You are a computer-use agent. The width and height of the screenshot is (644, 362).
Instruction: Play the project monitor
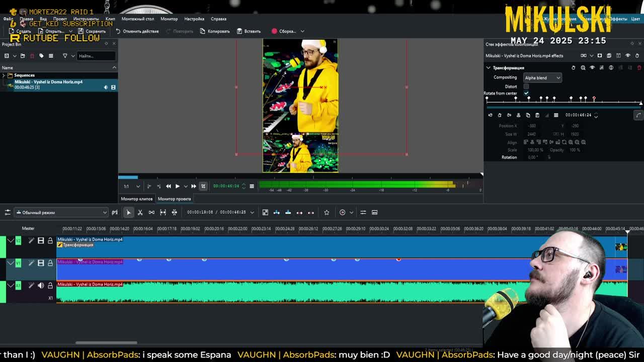coord(177,186)
